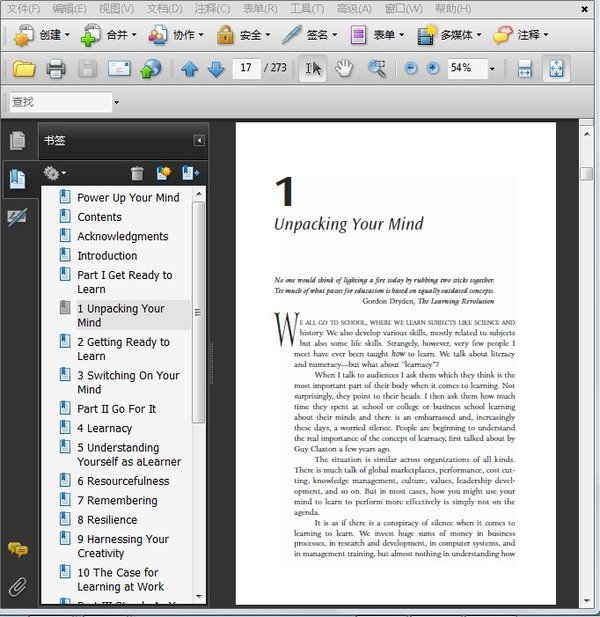This screenshot has width=600, height=617.
Task: Click the delete bookmark trash icon
Action: (x=137, y=173)
